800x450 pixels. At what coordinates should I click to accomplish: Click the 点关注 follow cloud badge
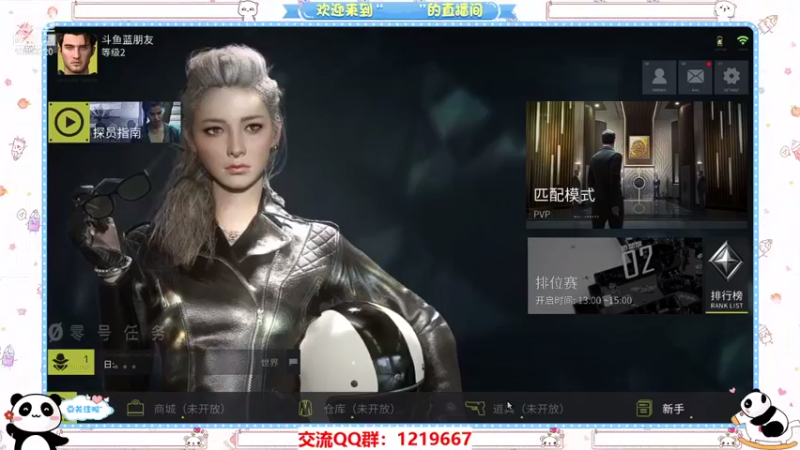tap(84, 409)
